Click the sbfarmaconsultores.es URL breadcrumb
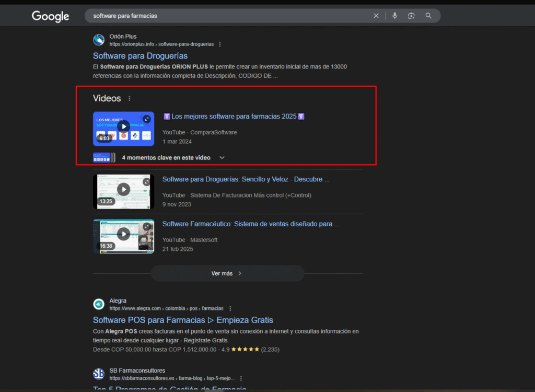Image resolution: width=535 pixels, height=392 pixels. tap(172, 378)
